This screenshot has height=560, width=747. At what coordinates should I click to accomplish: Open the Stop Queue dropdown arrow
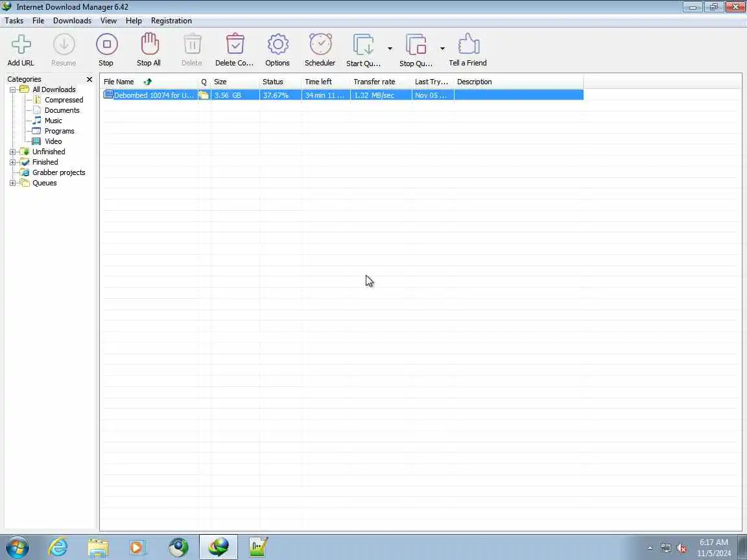pos(442,49)
